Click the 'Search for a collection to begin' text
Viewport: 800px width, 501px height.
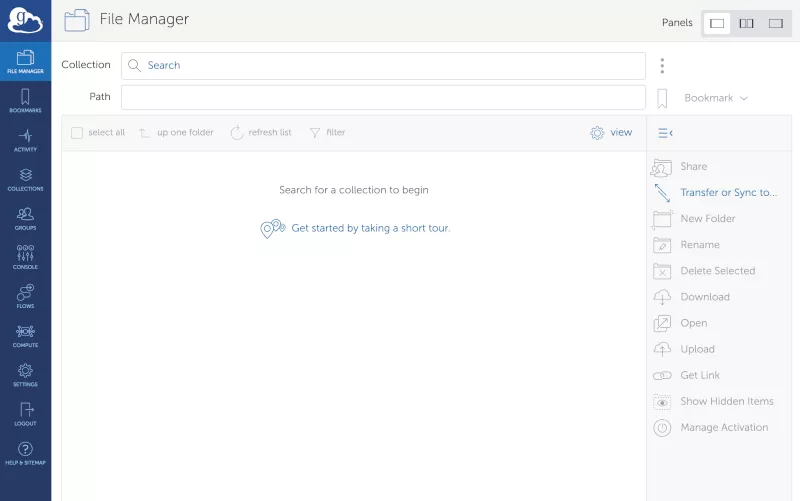pos(354,190)
